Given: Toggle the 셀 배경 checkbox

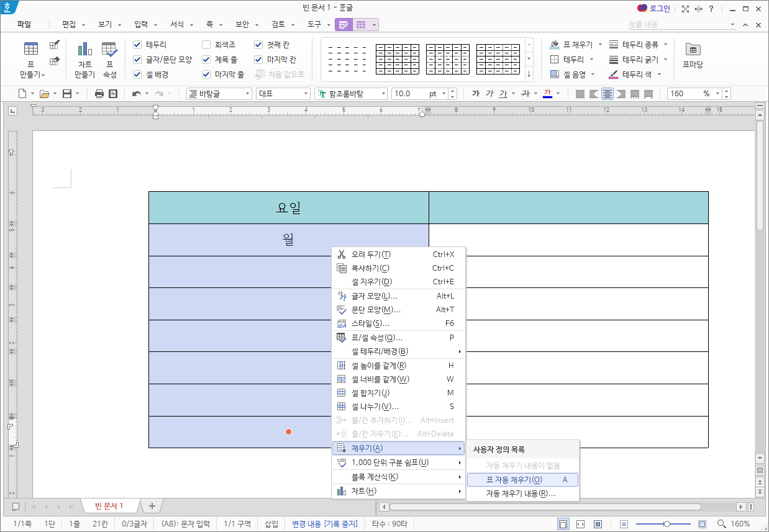Looking at the screenshot, I should coord(137,74).
